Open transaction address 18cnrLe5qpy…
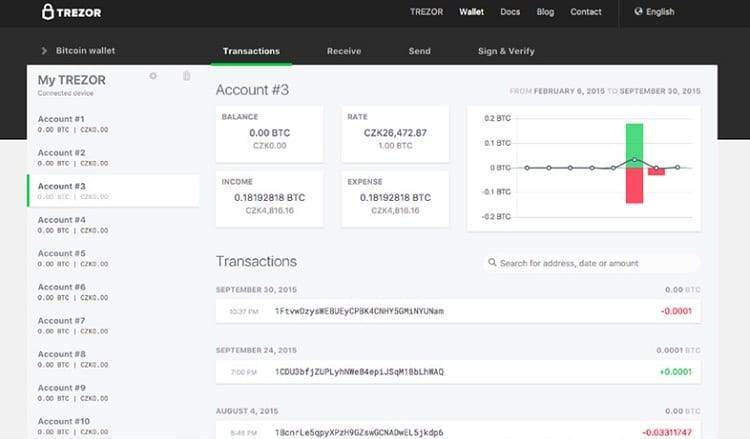Image resolution: width=750 pixels, height=439 pixels. [x=359, y=432]
